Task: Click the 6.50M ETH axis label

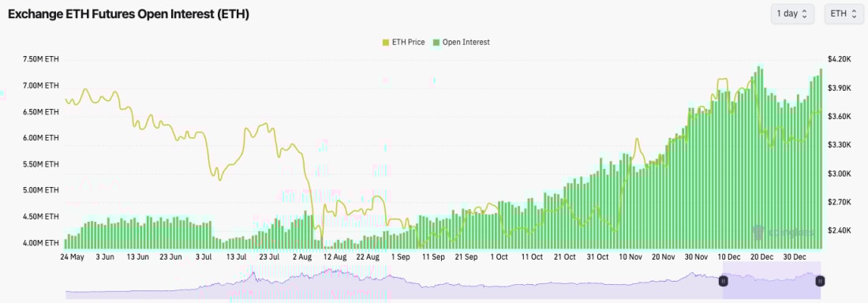Action: pos(41,112)
